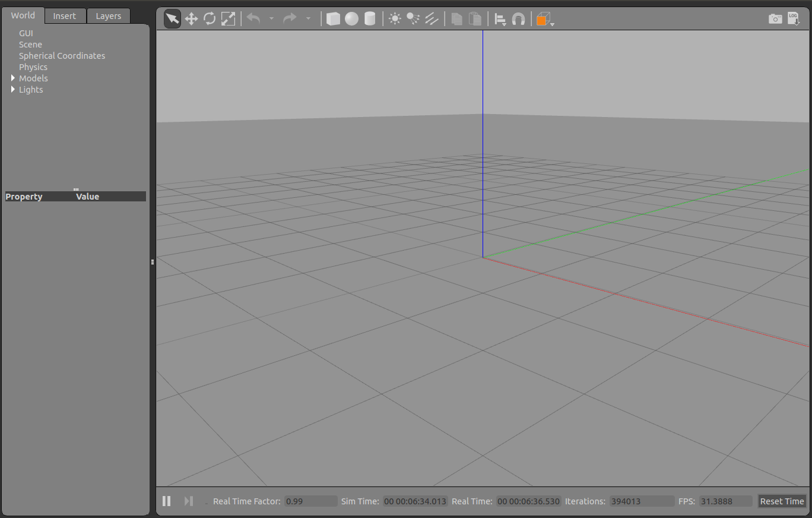Click the Reset Time button
The image size is (812, 518).
782,501
